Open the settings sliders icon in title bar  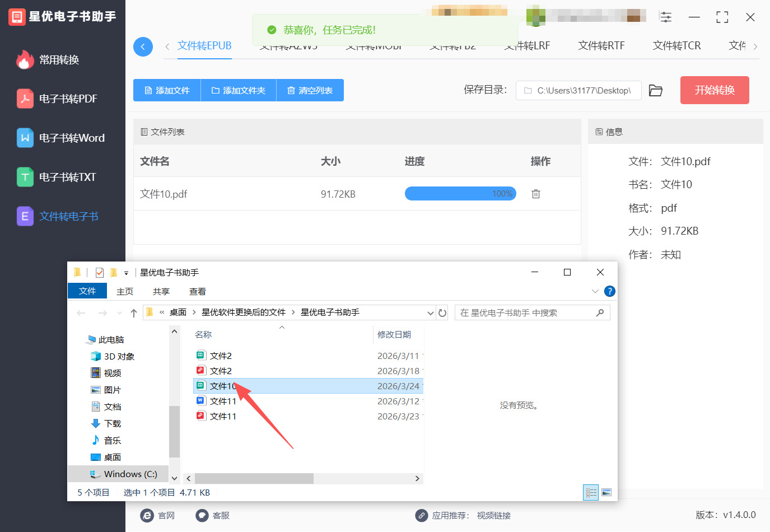(x=666, y=17)
